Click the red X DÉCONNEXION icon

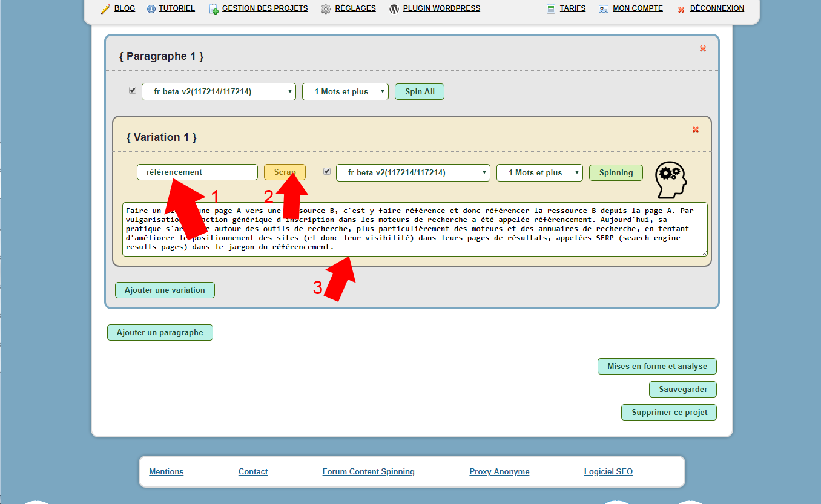point(681,10)
